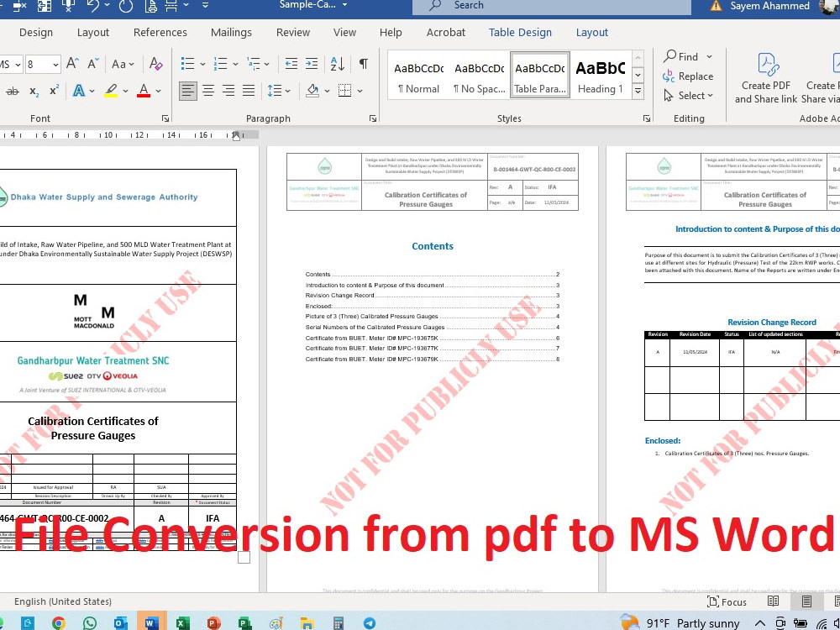Expand the font color dropdown arrow
The width and height of the screenshot is (840, 630).
[159, 91]
